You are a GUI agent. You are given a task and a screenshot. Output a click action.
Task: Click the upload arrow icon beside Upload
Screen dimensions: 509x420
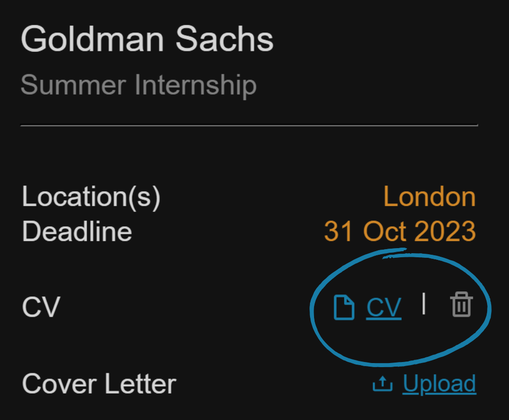click(382, 384)
